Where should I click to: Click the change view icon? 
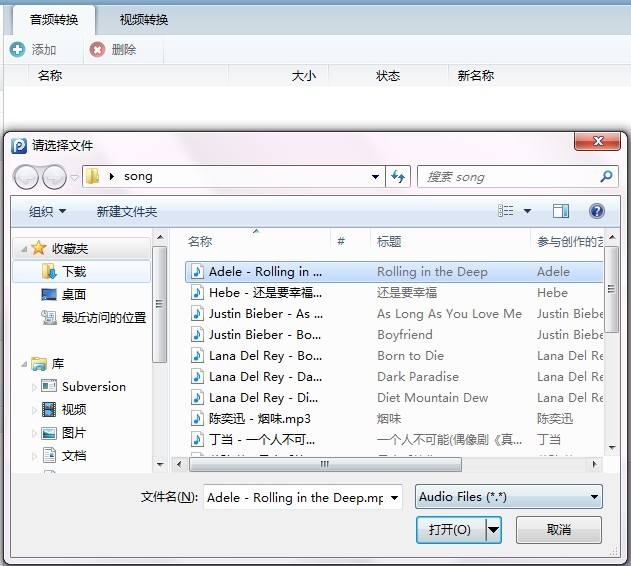(505, 211)
